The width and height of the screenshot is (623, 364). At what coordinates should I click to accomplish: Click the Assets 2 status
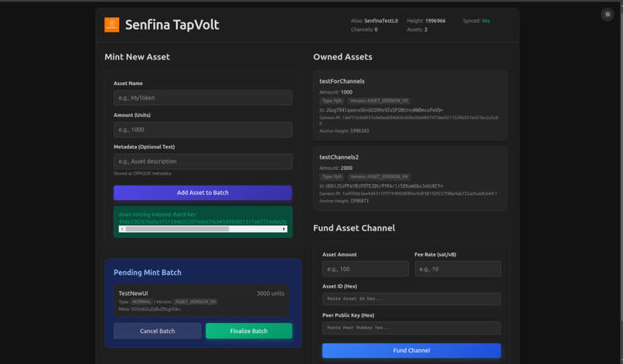pos(417,29)
